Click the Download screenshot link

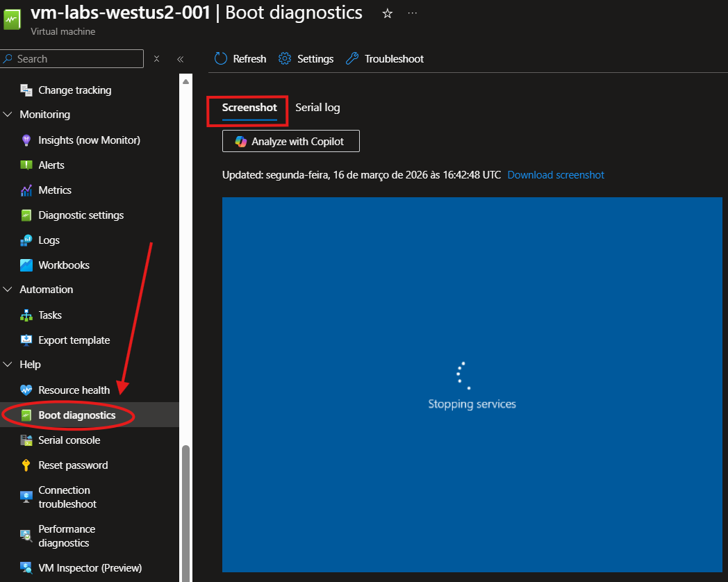coord(556,175)
